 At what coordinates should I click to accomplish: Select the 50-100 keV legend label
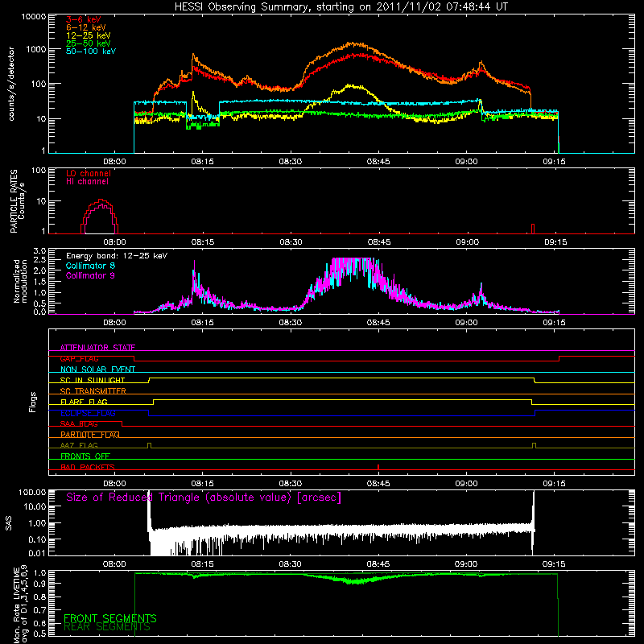pyautogui.click(x=91, y=52)
